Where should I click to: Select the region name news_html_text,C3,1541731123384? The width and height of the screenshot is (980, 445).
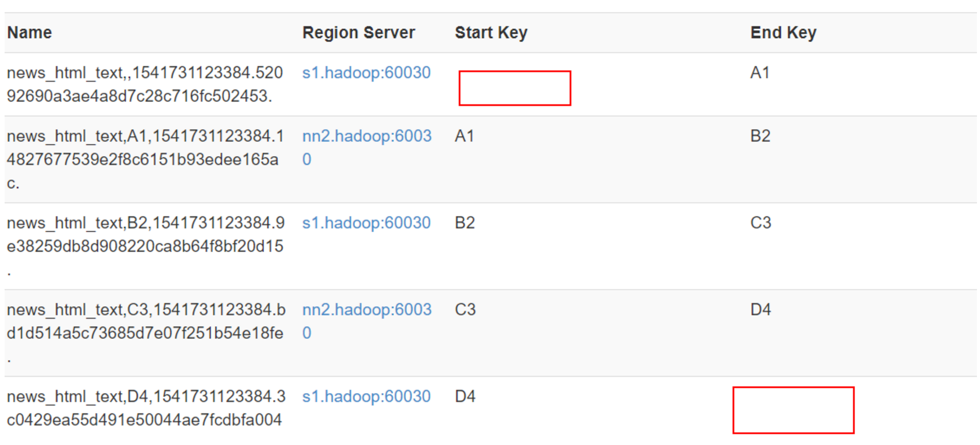coord(146,333)
